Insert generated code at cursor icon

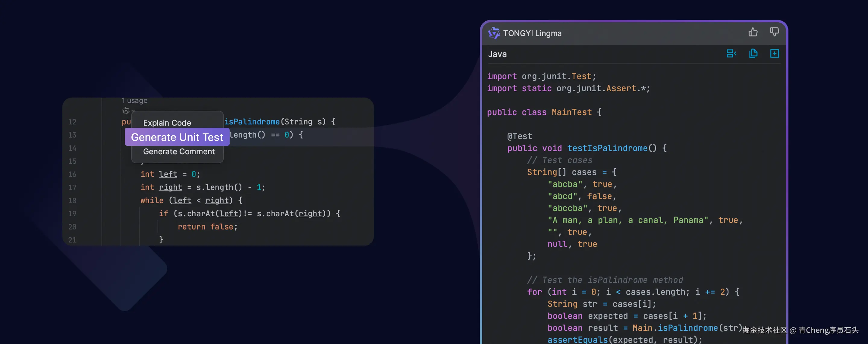pyautogui.click(x=731, y=54)
